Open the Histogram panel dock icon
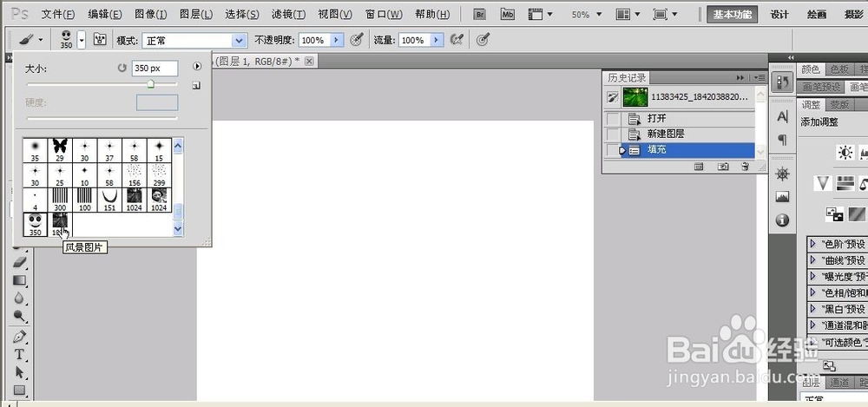868x407 pixels. 782,197
